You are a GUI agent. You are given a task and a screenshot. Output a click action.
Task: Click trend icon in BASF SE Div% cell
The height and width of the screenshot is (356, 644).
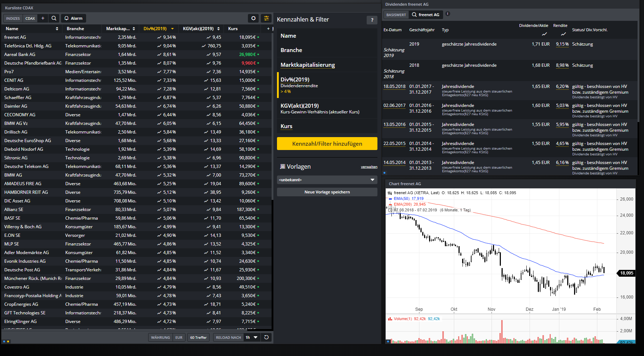(159, 218)
